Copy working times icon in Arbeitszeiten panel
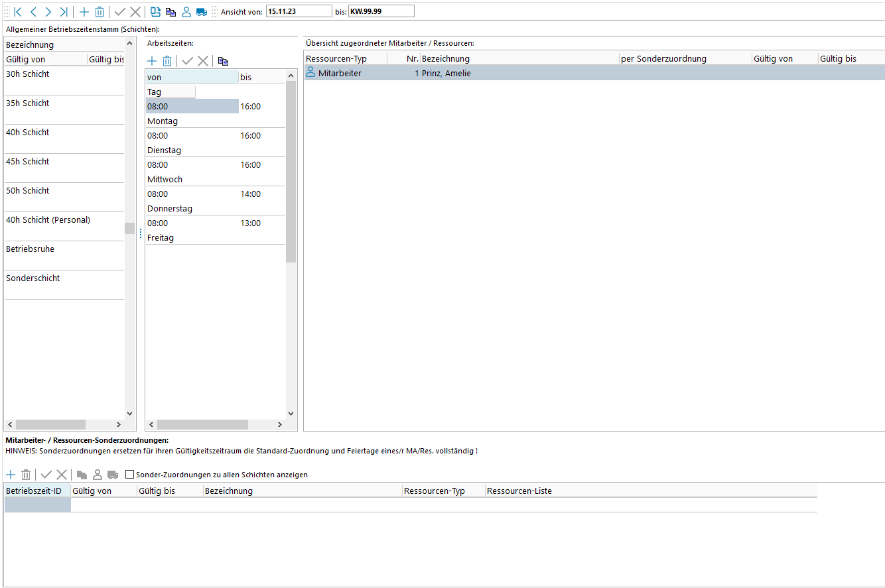Image resolution: width=885 pixels, height=588 pixels. tap(223, 61)
